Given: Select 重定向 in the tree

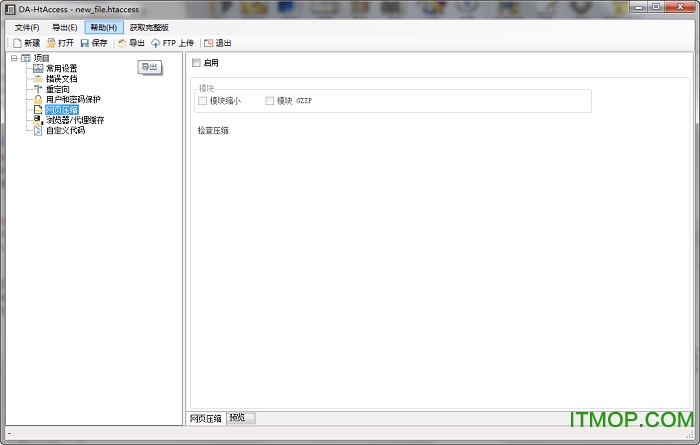Looking at the screenshot, I should pos(58,89).
